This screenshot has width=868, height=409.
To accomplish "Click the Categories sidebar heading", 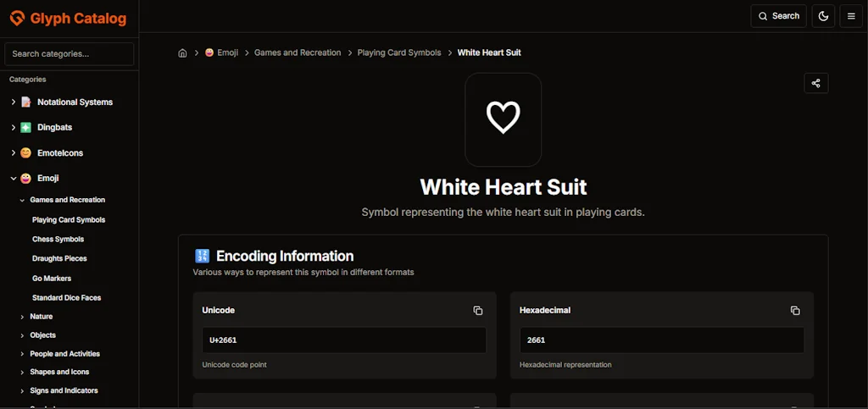I will tap(28, 80).
